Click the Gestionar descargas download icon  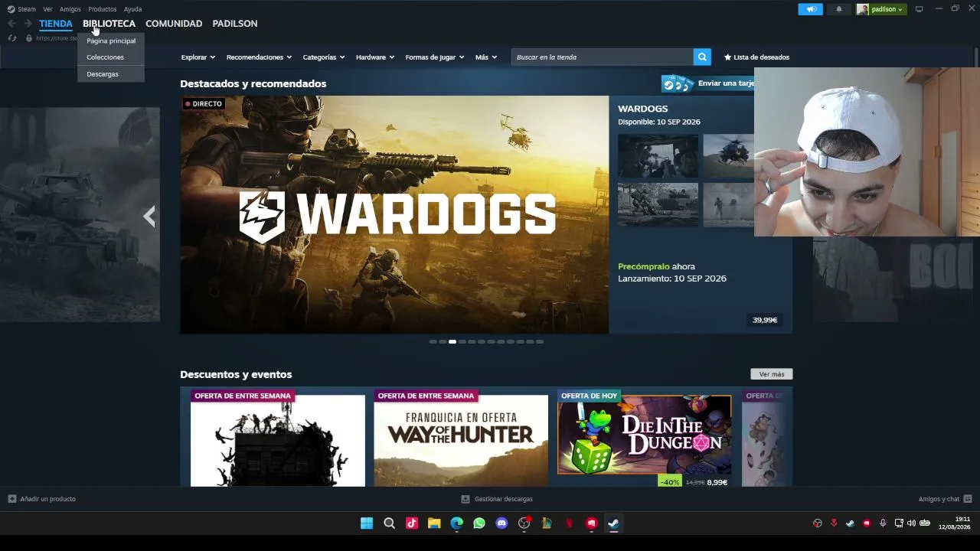(465, 499)
